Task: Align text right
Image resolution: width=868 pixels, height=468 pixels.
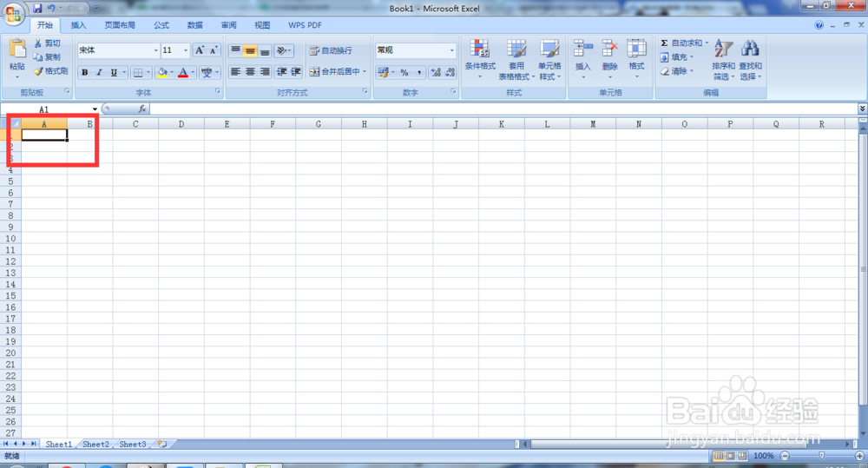Action: (265, 71)
